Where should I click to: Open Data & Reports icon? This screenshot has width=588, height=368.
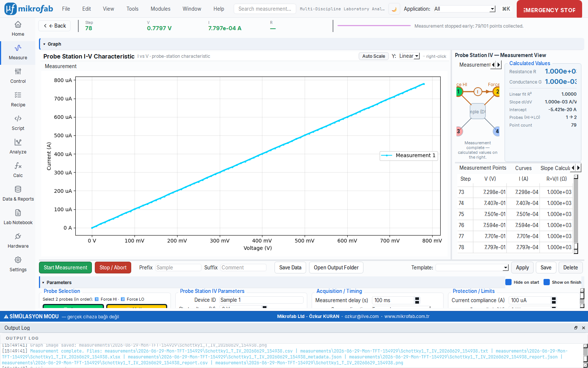tap(18, 189)
